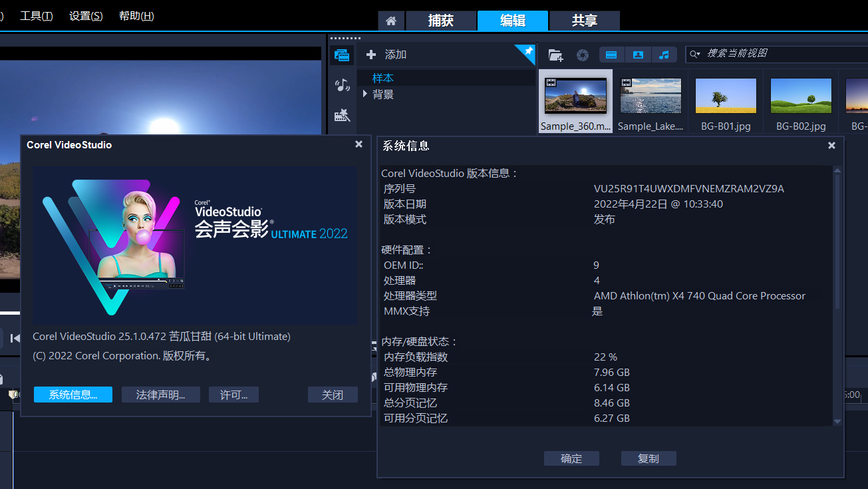868x489 pixels.
Task: Click the serial number value text
Action: click(689, 189)
